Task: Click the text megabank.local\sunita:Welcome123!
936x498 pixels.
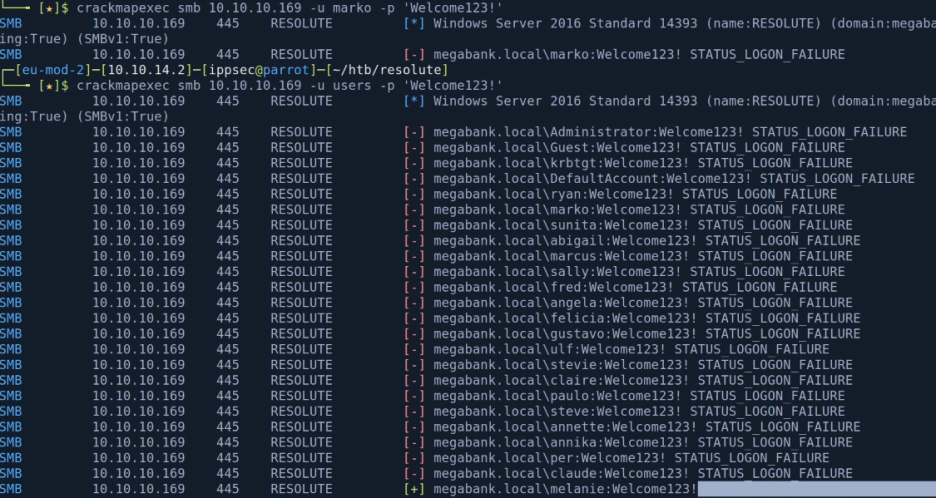Action: pos(561,225)
